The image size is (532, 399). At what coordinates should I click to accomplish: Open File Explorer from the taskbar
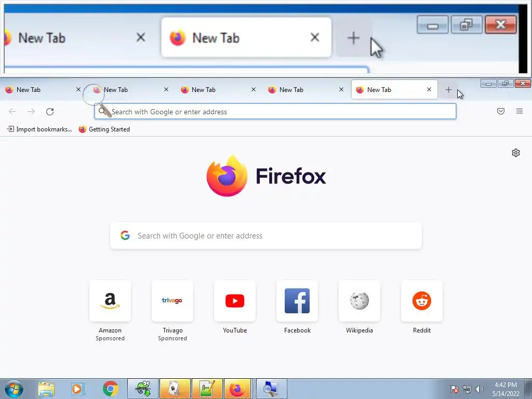click(46, 389)
